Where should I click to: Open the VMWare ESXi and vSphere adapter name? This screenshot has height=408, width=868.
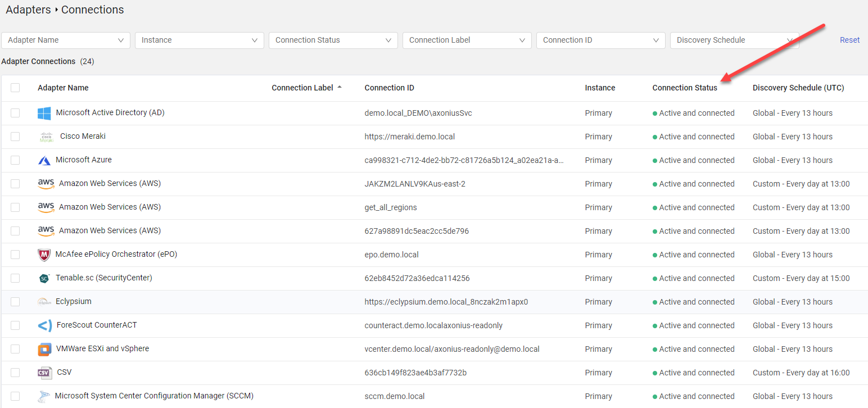pos(103,348)
